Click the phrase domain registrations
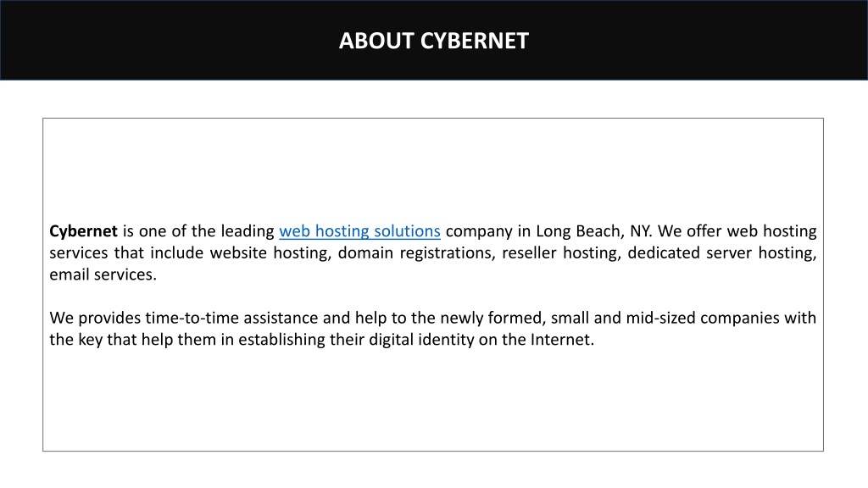 416,252
